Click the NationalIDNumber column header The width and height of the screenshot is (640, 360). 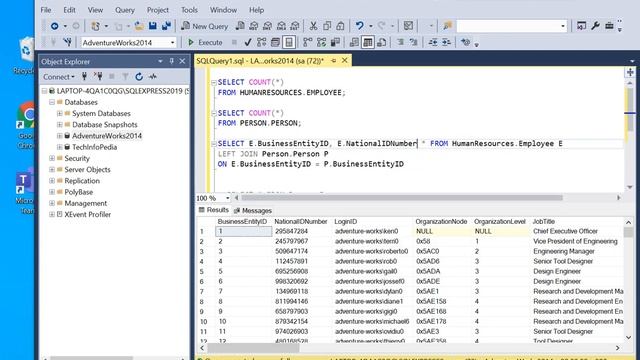(x=301, y=221)
